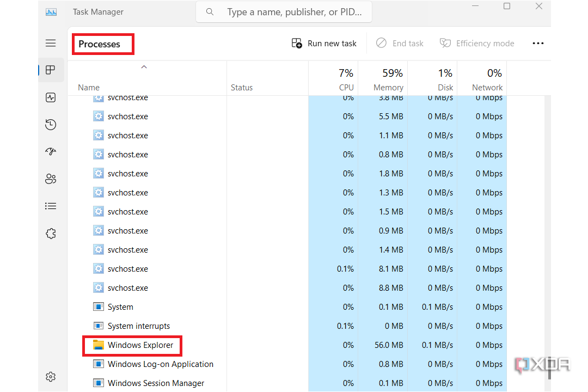Image resolution: width=588 pixels, height=392 pixels.
Task: Open Task Manager settings gear
Action: (51, 377)
